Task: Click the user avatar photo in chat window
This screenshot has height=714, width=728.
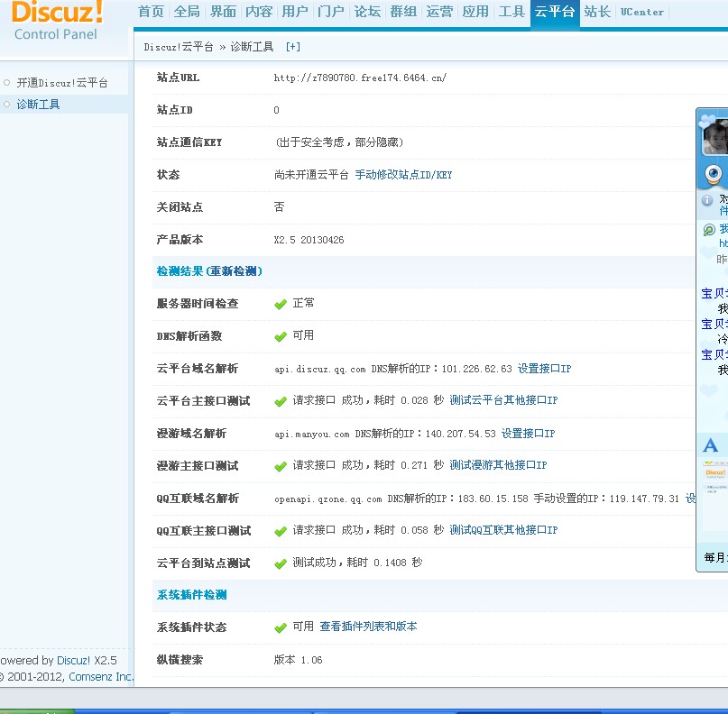Action: pos(715,137)
